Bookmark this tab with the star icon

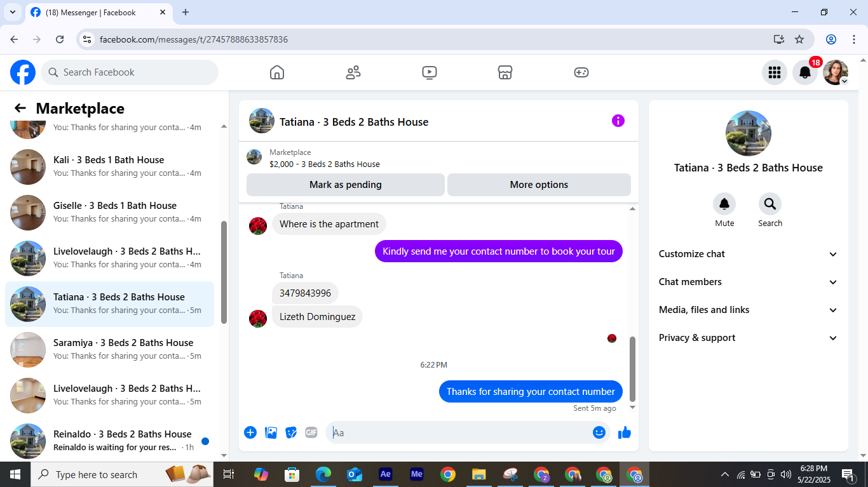tap(799, 39)
